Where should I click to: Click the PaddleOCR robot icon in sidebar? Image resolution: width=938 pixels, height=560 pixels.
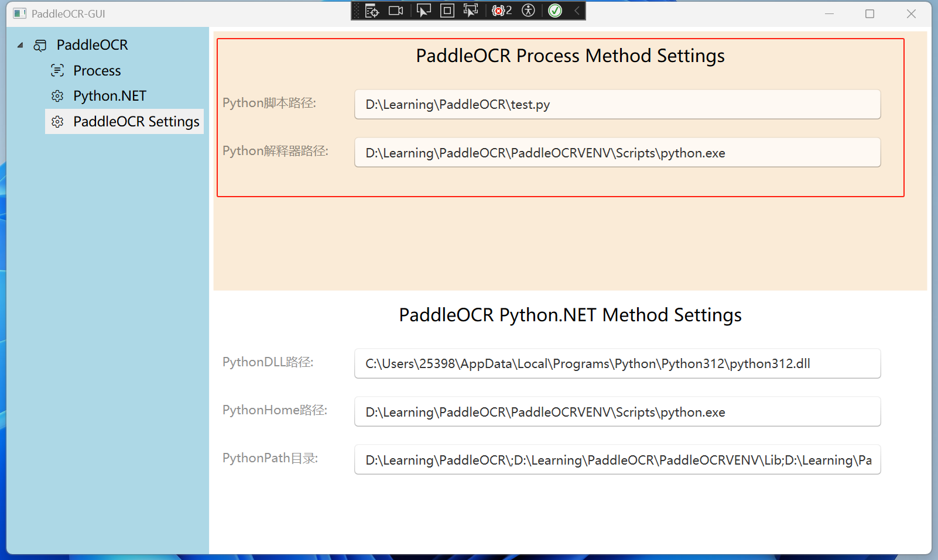click(40, 45)
